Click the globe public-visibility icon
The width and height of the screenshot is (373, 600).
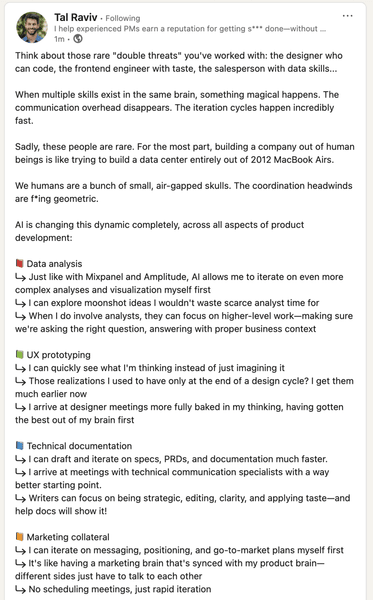point(78,39)
